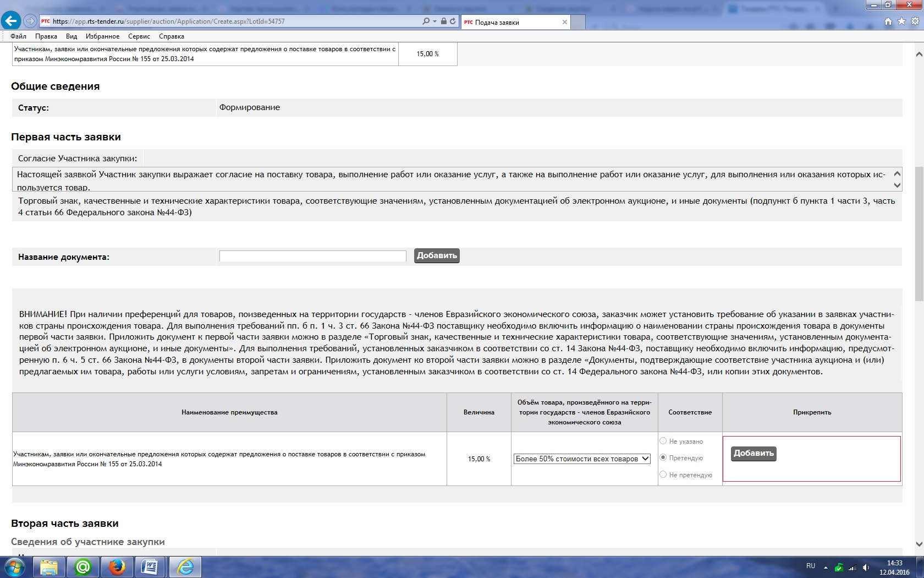The image size is (924, 578).
Task: Select the 'Не указано' radio button
Action: pos(663,441)
